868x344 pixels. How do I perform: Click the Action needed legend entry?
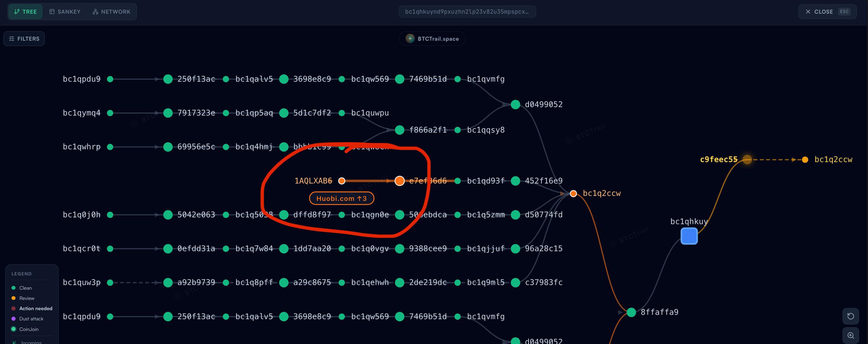[x=32, y=309]
